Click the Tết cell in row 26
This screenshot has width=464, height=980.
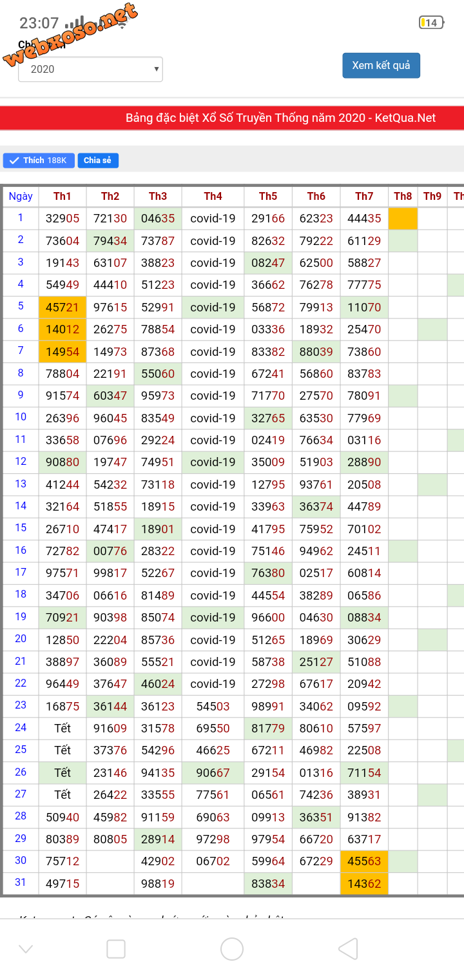coord(63,772)
